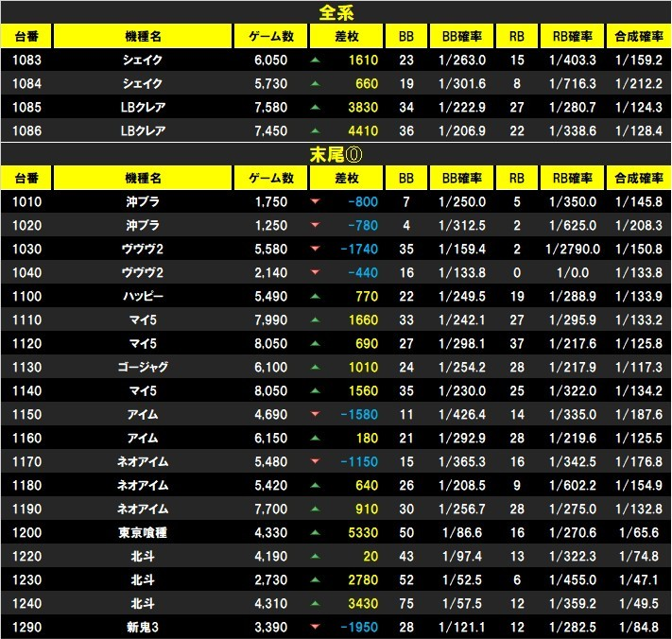This screenshot has width=672, height=639.
Task: Click the 1/52.5 BB probability
Action: pos(462,579)
